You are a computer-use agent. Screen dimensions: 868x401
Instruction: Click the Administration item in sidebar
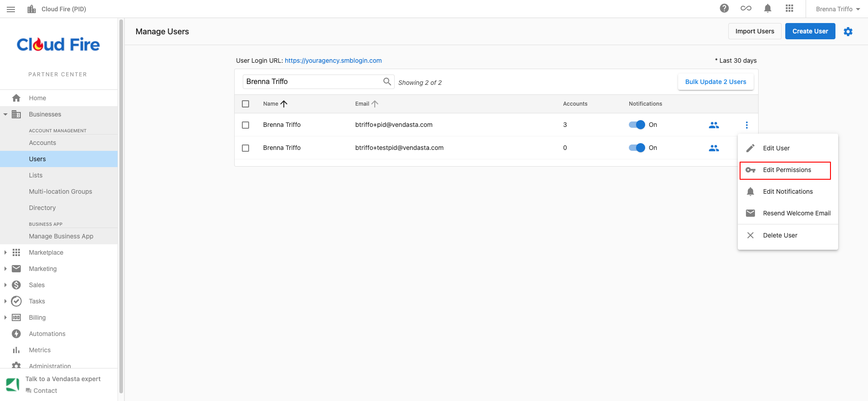pyautogui.click(x=50, y=366)
